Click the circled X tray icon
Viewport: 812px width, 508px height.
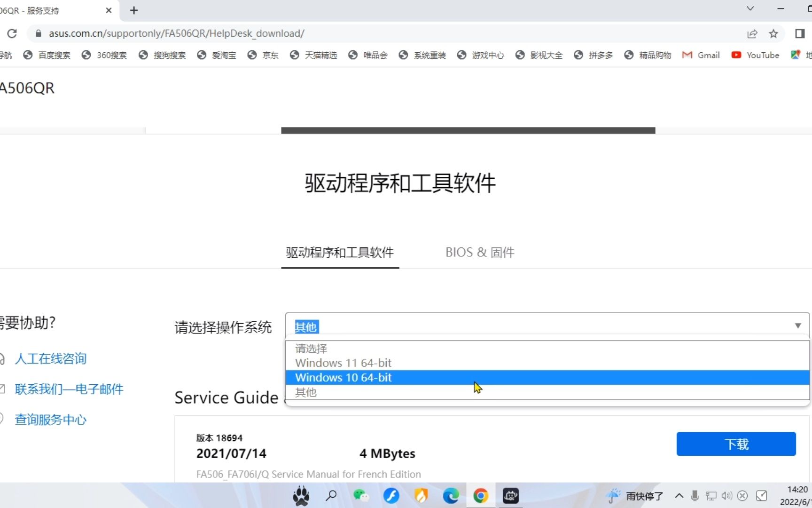coord(742,496)
